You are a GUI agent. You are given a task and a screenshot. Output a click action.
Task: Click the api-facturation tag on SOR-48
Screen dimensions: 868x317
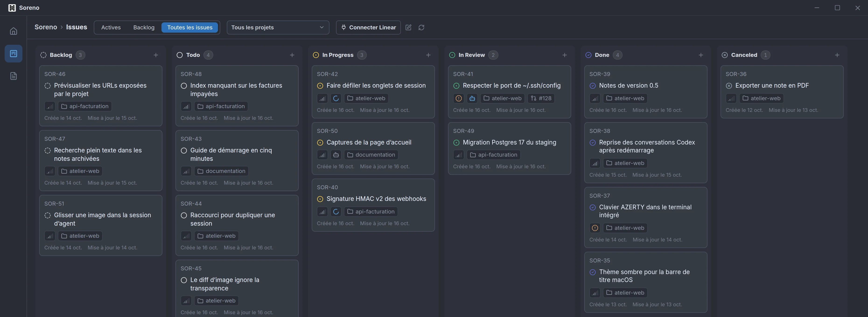[x=221, y=106]
